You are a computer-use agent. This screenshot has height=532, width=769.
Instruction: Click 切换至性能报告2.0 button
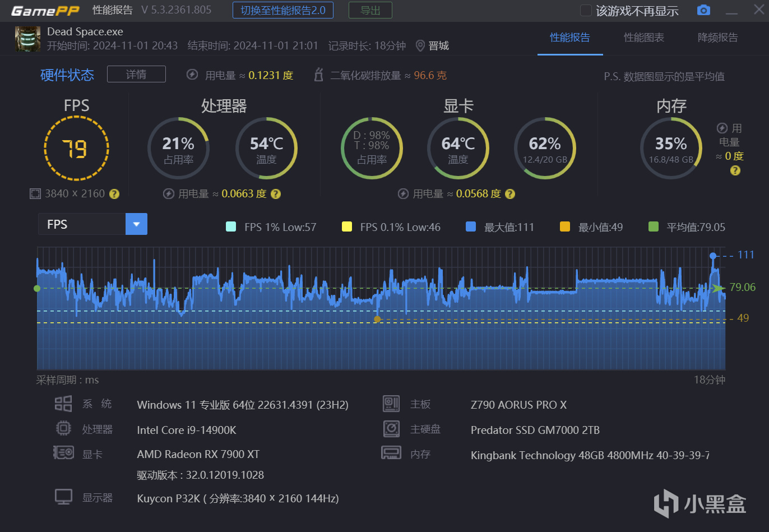pyautogui.click(x=283, y=10)
